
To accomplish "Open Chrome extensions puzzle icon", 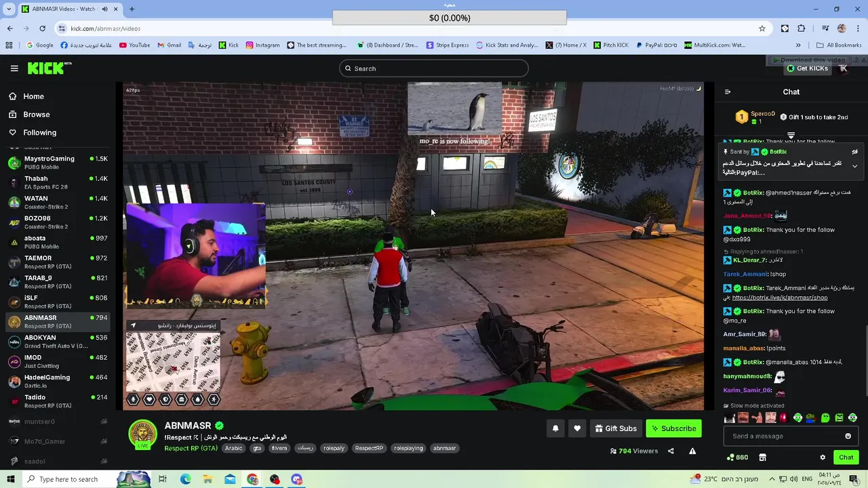I will (802, 28).
